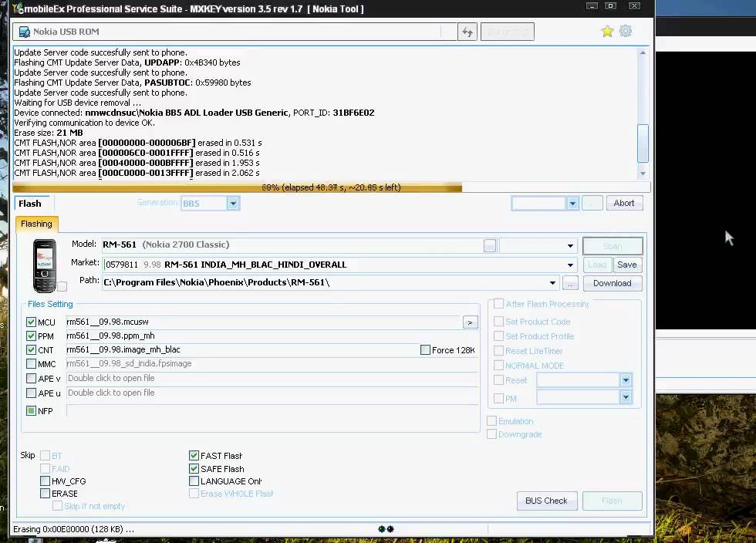Viewport: 756px width, 543px height.
Task: Click the path browse ellipsis button
Action: click(570, 283)
